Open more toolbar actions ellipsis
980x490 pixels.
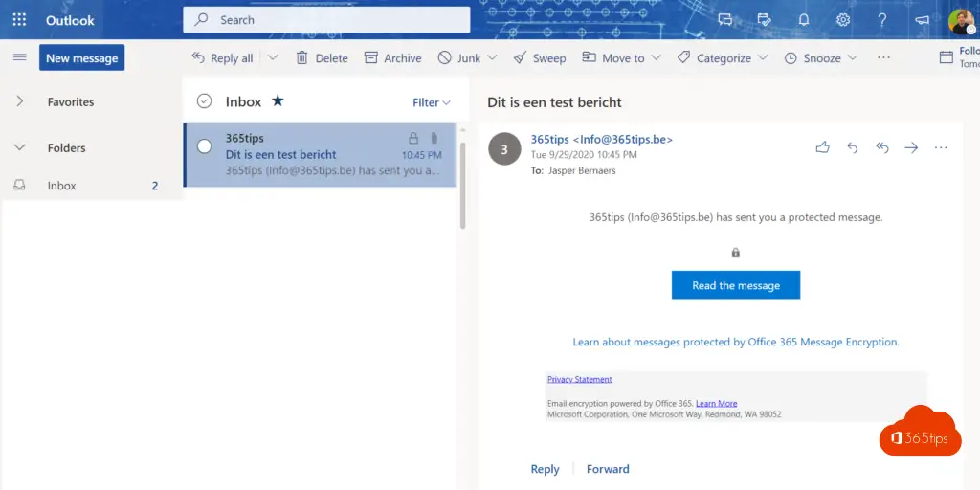click(883, 57)
